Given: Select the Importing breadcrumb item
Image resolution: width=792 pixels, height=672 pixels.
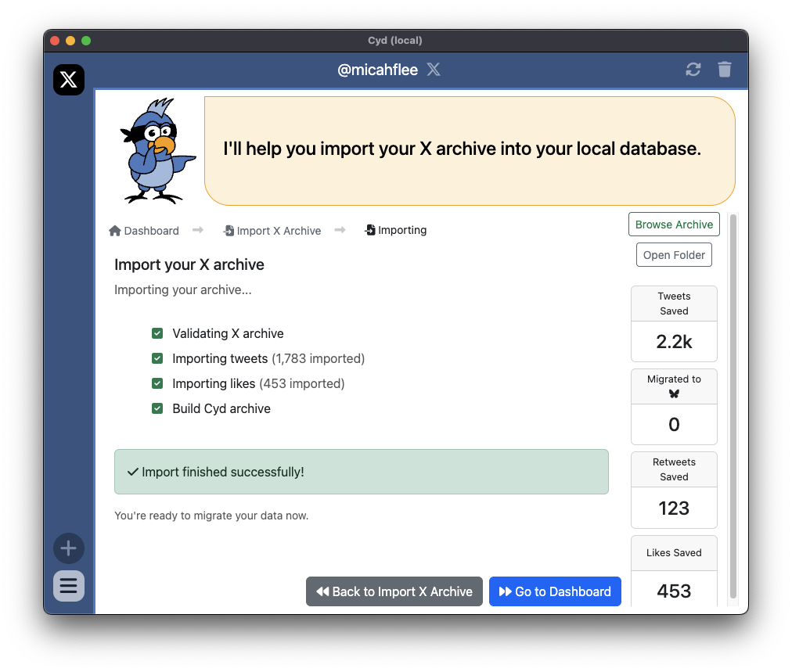Looking at the screenshot, I should (395, 230).
